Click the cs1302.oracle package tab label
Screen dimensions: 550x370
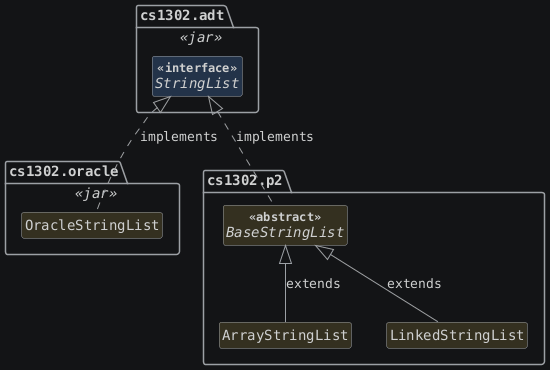63,171
